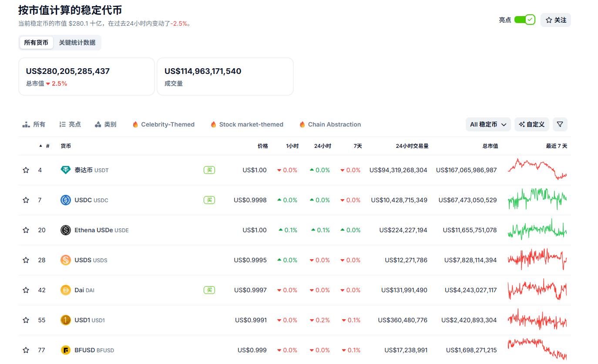This screenshot has width=598, height=364.
Task: Select the 所有 view tab
Action: (x=34, y=124)
